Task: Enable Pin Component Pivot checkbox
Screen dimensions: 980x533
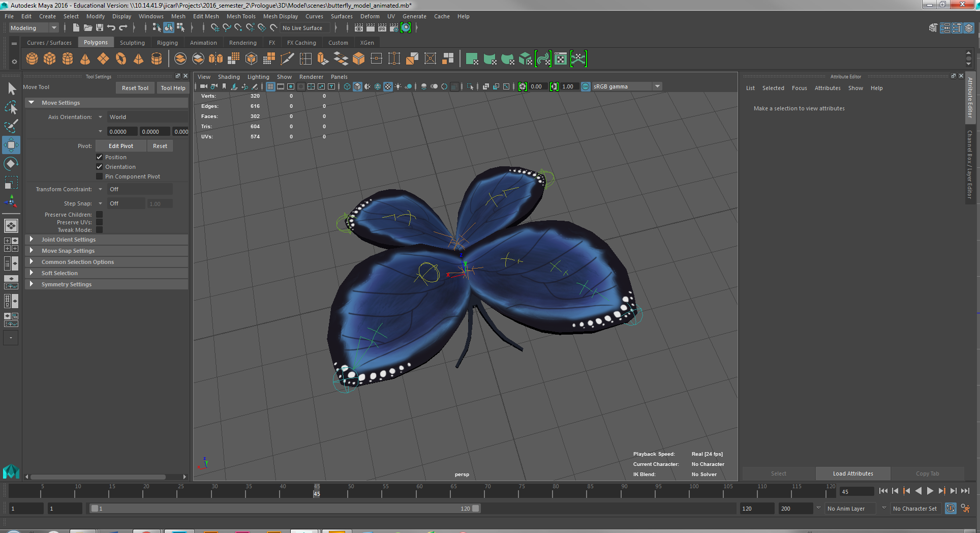Action: pos(100,176)
